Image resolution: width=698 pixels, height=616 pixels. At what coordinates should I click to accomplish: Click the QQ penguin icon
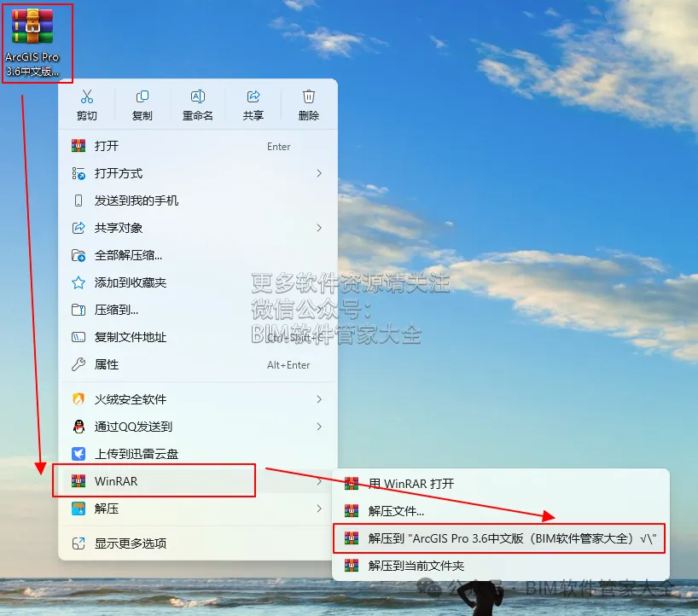[79, 427]
